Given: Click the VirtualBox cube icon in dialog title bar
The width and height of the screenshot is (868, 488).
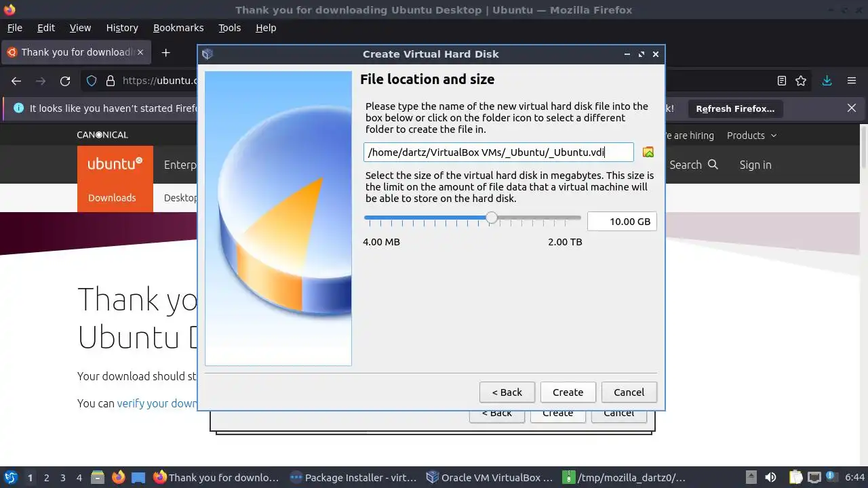Looking at the screenshot, I should pyautogui.click(x=208, y=54).
